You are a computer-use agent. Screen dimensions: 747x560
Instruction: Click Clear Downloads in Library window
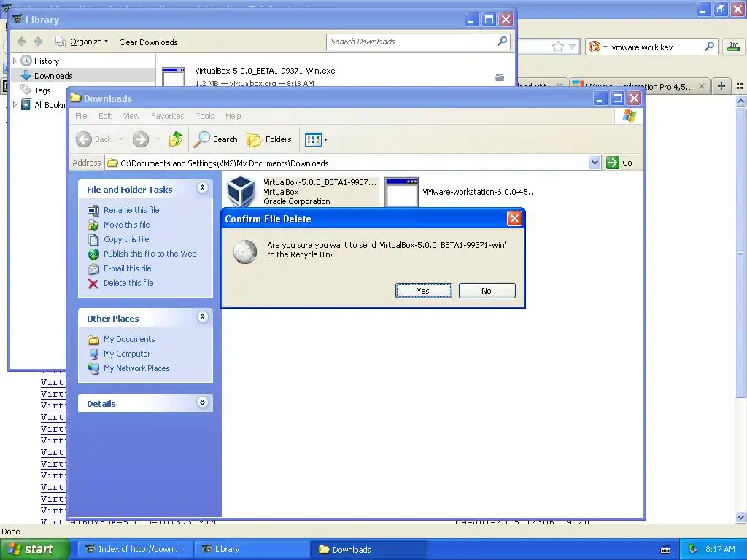click(x=148, y=42)
